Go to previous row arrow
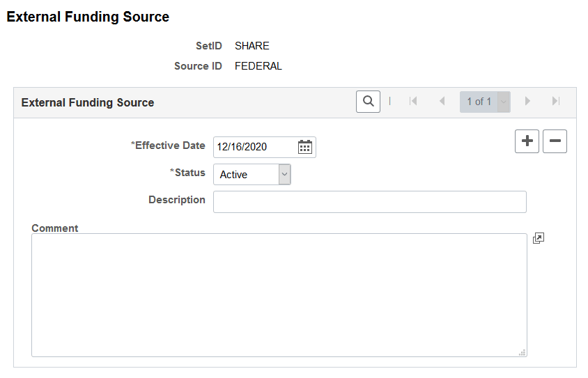Image resolution: width=588 pixels, height=378 pixels. pos(442,101)
